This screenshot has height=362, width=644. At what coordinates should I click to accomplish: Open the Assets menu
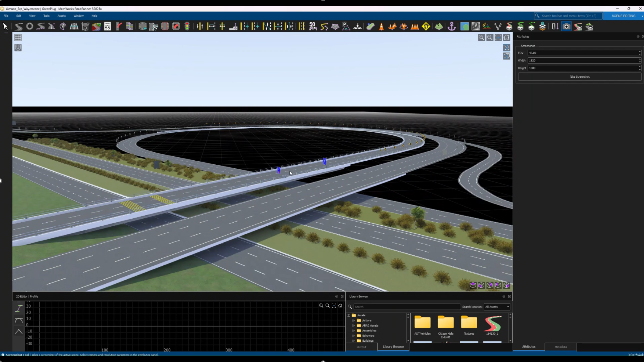[x=61, y=16]
